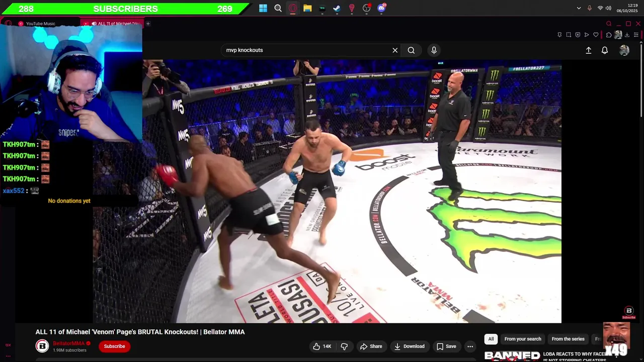644x362 pixels.
Task: Click the pin icon in browser toolbar
Action: 559,35
